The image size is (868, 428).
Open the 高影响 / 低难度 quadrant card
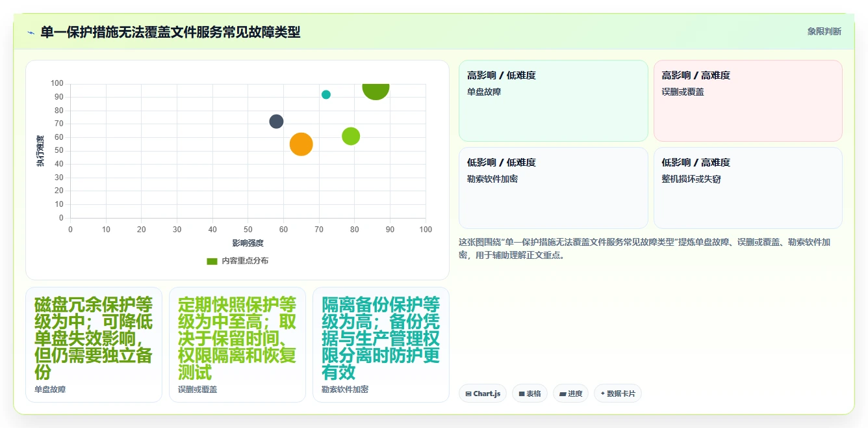point(554,101)
